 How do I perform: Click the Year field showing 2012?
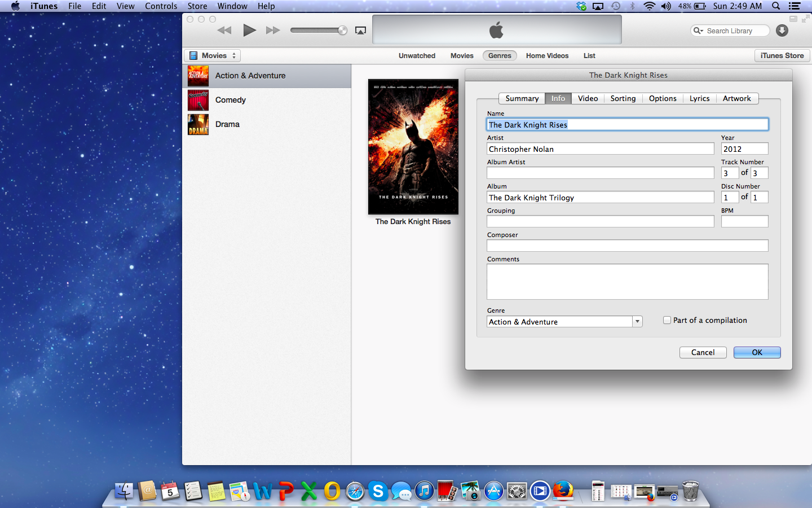[745, 148]
